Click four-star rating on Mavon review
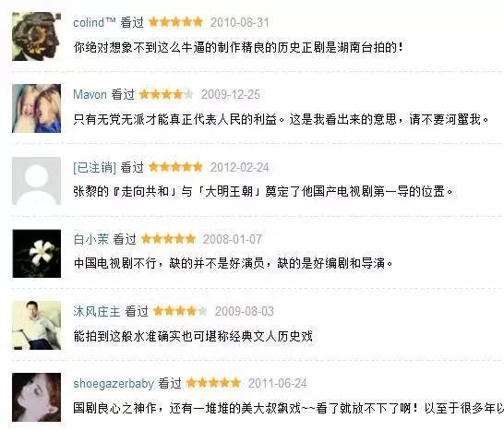Viewport: 504px width, 431px height. point(166,94)
